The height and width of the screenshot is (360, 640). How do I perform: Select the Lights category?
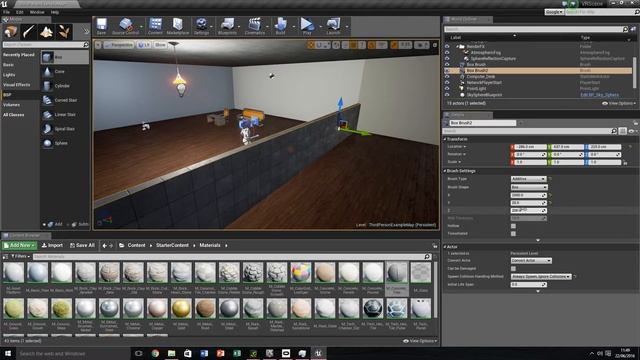click(9, 75)
